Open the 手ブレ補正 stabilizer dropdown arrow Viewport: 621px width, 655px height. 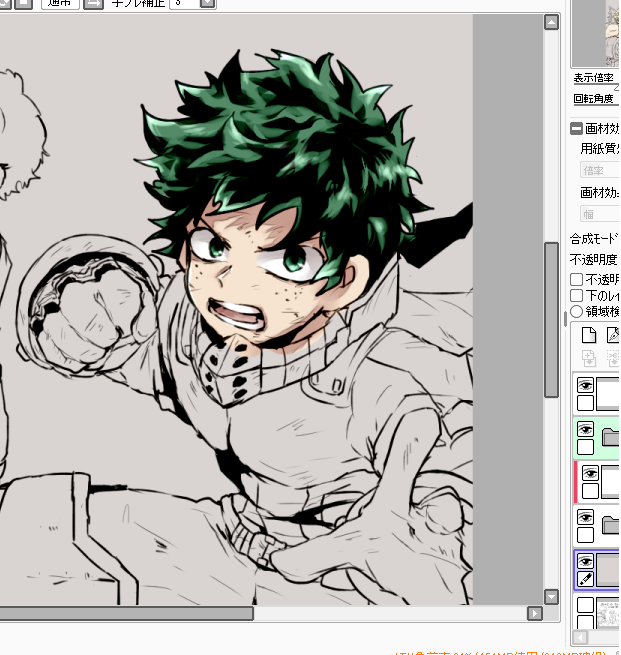[x=208, y=3]
